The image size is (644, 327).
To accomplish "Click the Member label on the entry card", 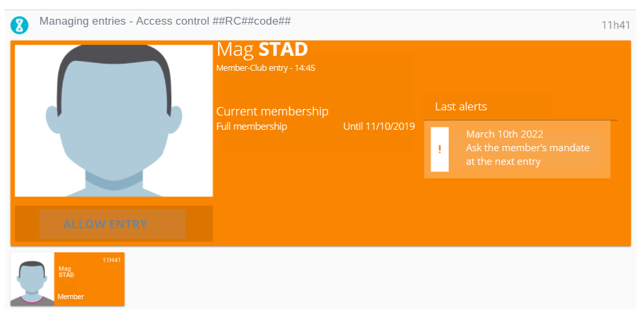I will coord(71,297).
